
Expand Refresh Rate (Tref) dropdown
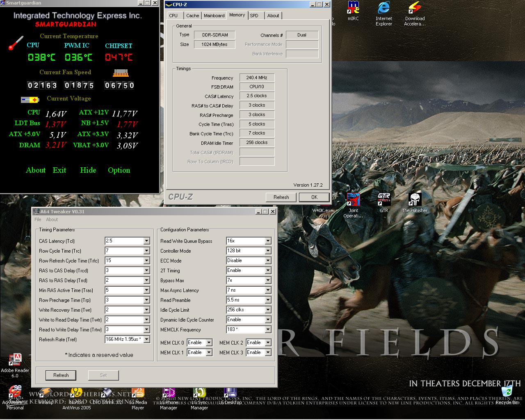click(x=146, y=339)
